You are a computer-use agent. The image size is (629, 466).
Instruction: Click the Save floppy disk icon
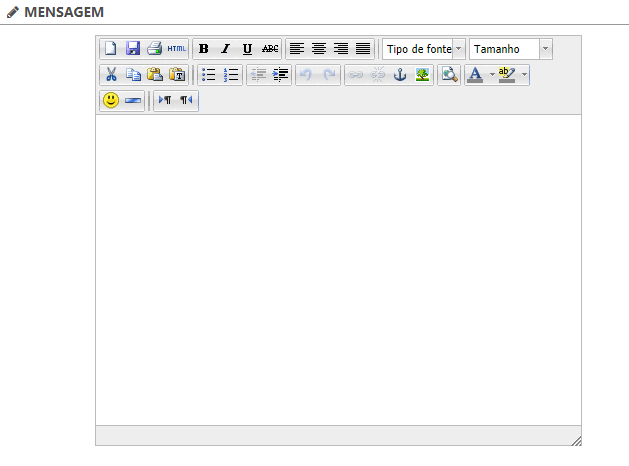coord(133,49)
